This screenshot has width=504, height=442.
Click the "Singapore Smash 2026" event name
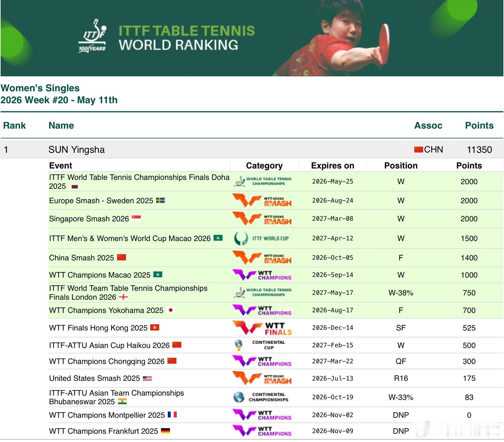(89, 219)
